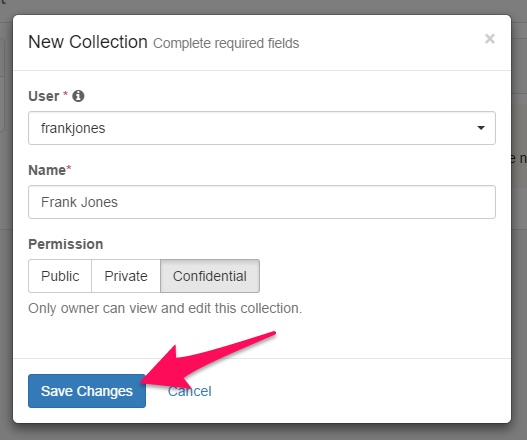
Task: Click the red asterisk next to User
Action: click(x=66, y=94)
